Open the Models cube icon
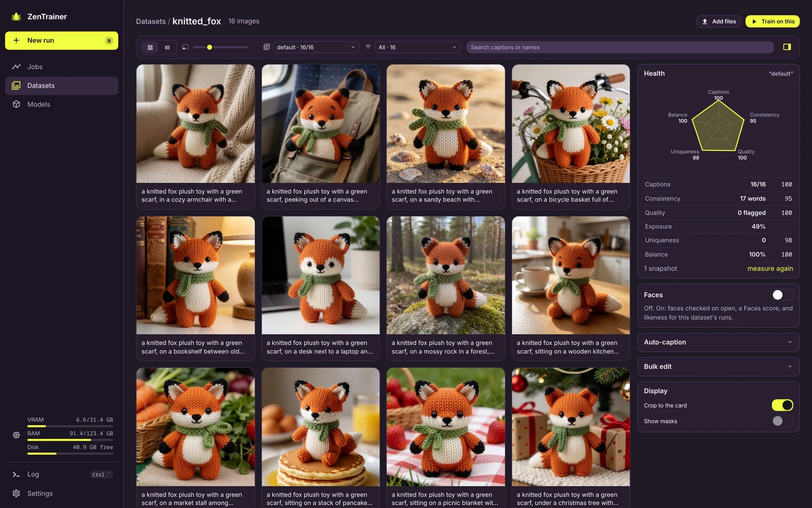812x508 pixels. (x=16, y=104)
